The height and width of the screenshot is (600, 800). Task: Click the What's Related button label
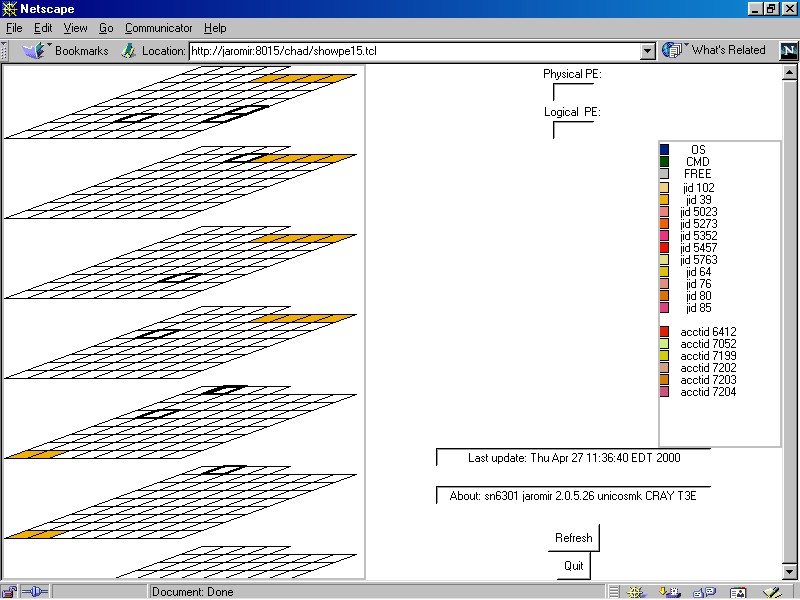tap(729, 50)
